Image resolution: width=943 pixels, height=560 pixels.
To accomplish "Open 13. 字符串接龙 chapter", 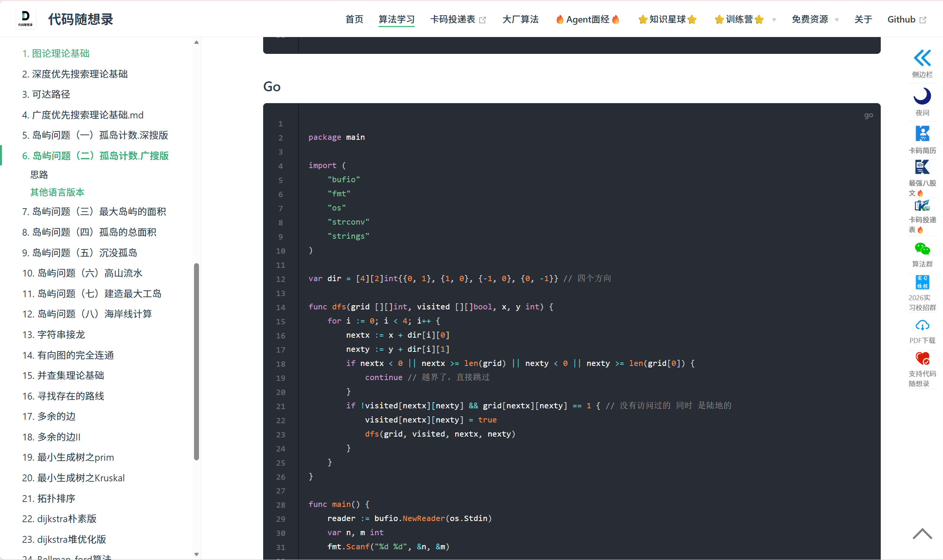I will [x=53, y=335].
